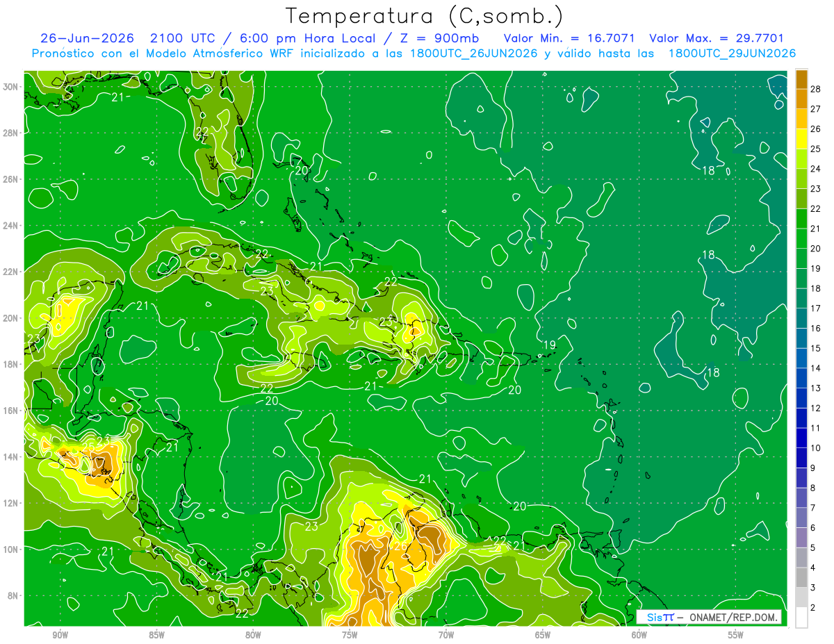Click the 26N latitude axis label
The image size is (834, 644).
[x=13, y=179]
